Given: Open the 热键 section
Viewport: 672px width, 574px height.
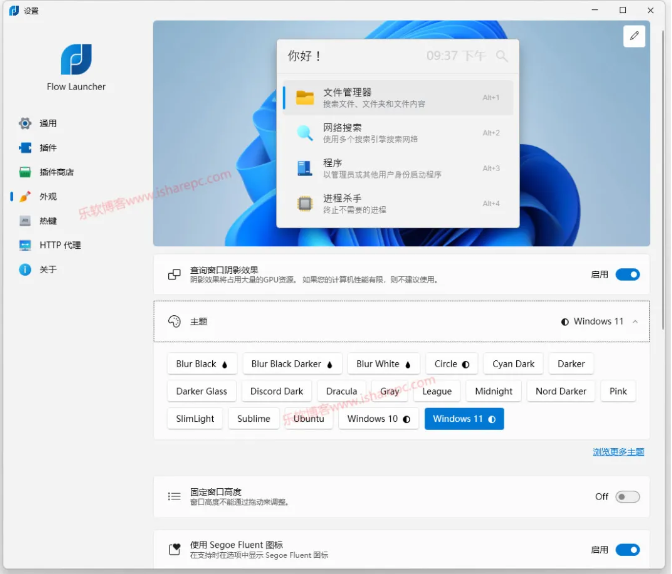Looking at the screenshot, I should (48, 221).
